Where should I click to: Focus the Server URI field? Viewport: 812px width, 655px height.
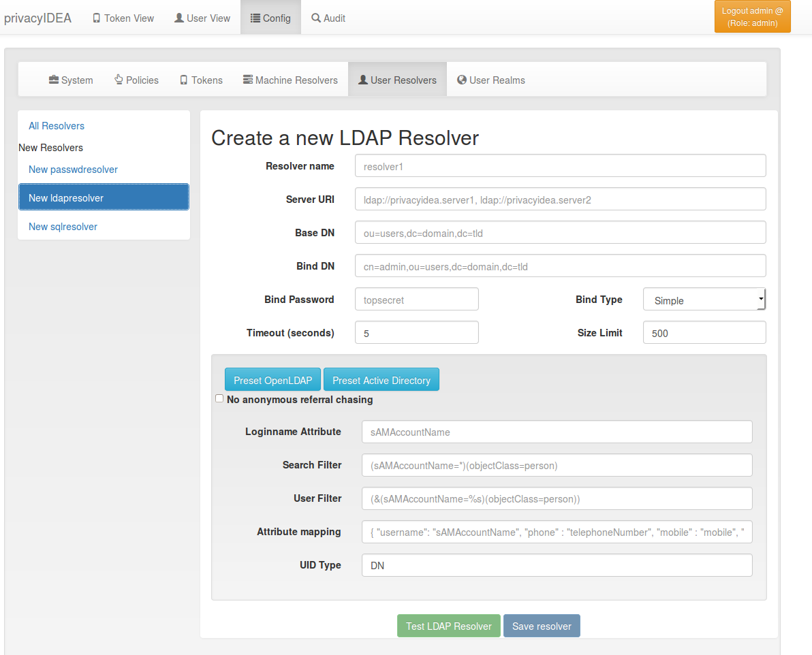click(x=561, y=199)
